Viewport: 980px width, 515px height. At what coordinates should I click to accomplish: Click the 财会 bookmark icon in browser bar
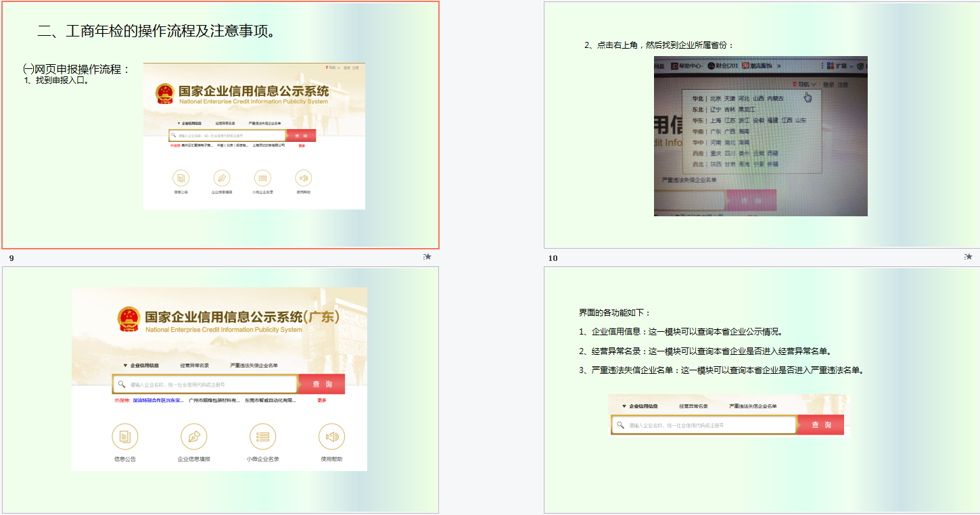tap(711, 65)
